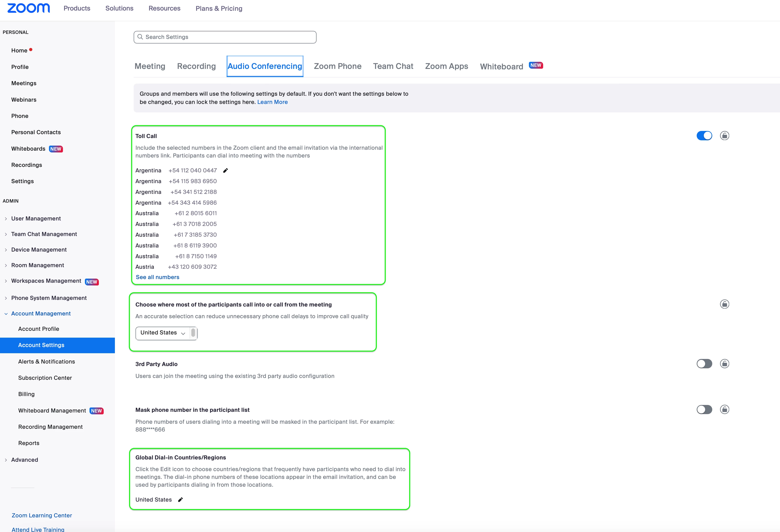This screenshot has height=532, width=780.
Task: Open the Learn More link
Action: tap(272, 102)
